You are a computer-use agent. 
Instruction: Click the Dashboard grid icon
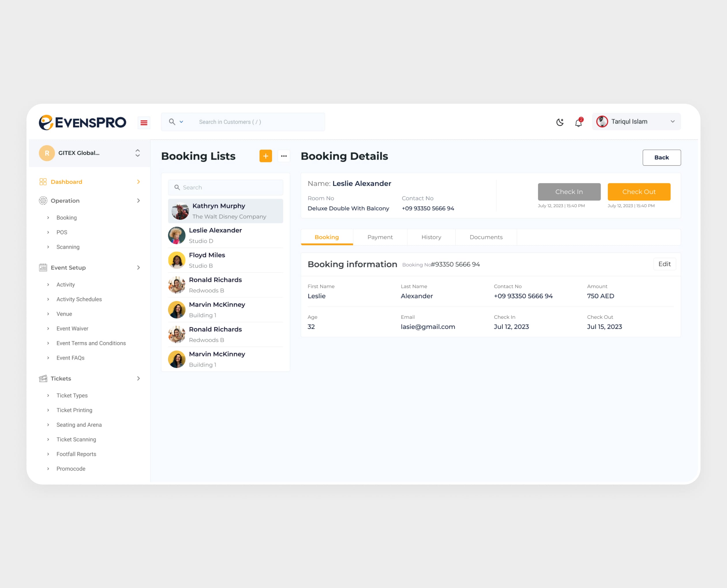pos(43,182)
